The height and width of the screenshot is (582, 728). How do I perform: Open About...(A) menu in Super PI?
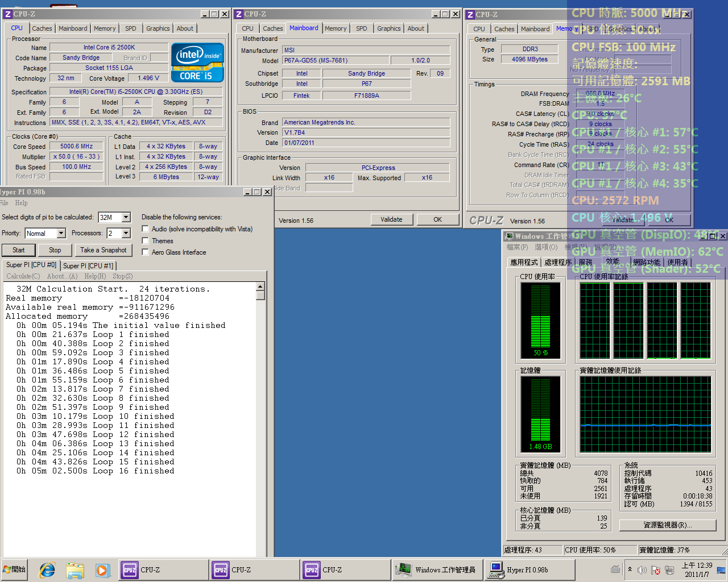click(62, 276)
